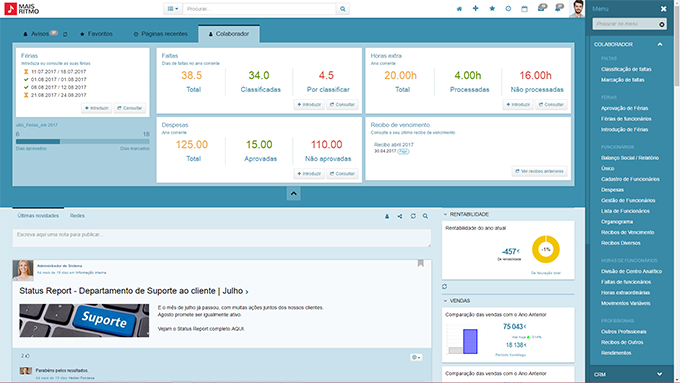
Task: Open Rendimentos menu item
Action: tap(616, 353)
